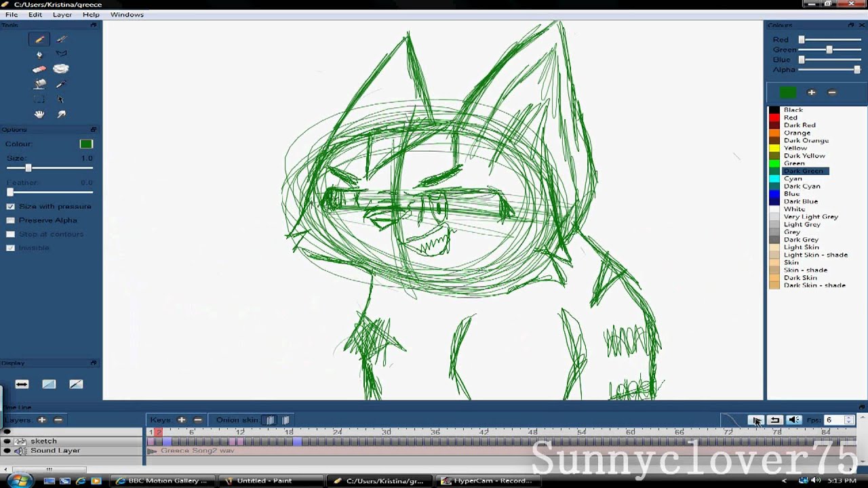
Task: Adjust the Size slider
Action: [50, 168]
